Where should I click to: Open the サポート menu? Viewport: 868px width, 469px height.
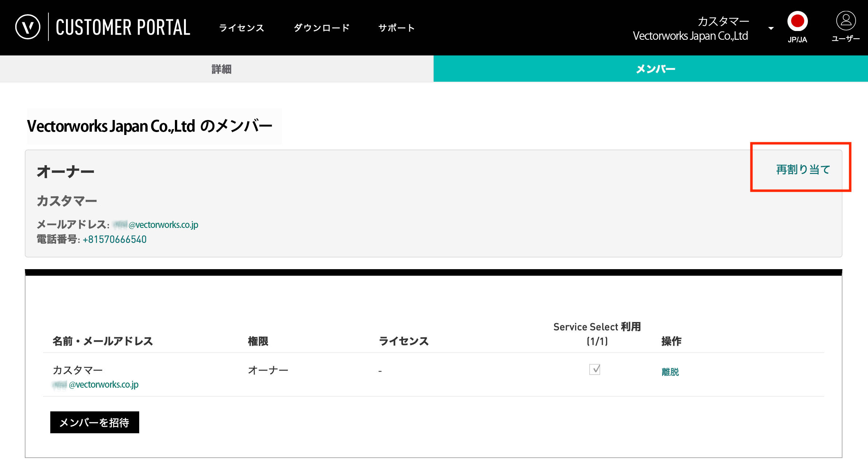[x=396, y=28]
